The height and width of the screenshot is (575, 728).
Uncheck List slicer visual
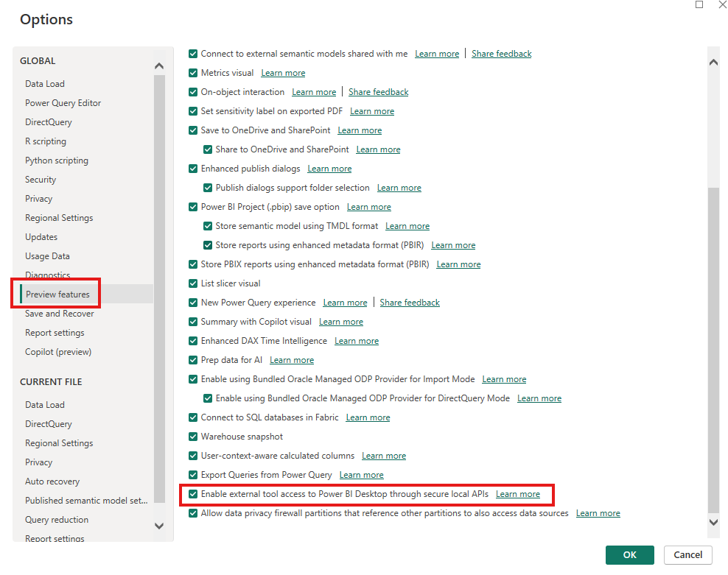pyautogui.click(x=193, y=283)
